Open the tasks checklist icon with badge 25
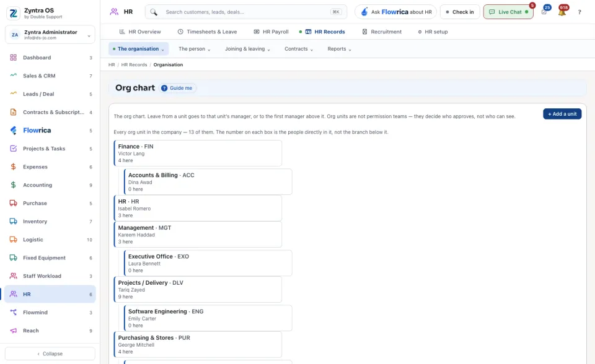 click(x=544, y=12)
